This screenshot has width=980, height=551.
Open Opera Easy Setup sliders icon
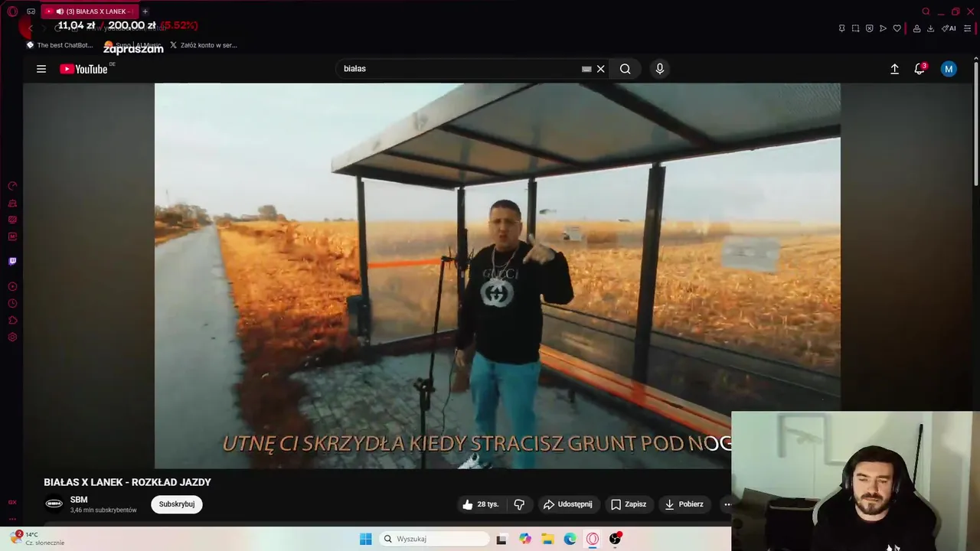click(968, 28)
